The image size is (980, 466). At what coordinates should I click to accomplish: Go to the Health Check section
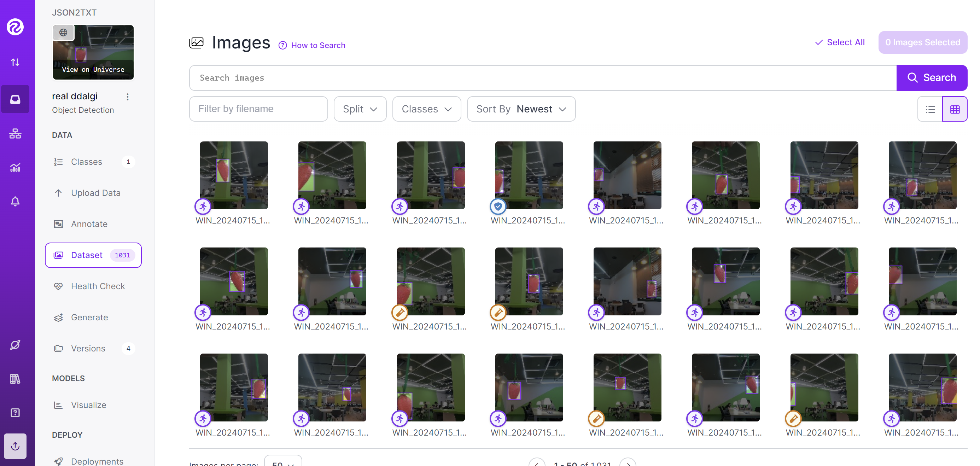[98, 286]
